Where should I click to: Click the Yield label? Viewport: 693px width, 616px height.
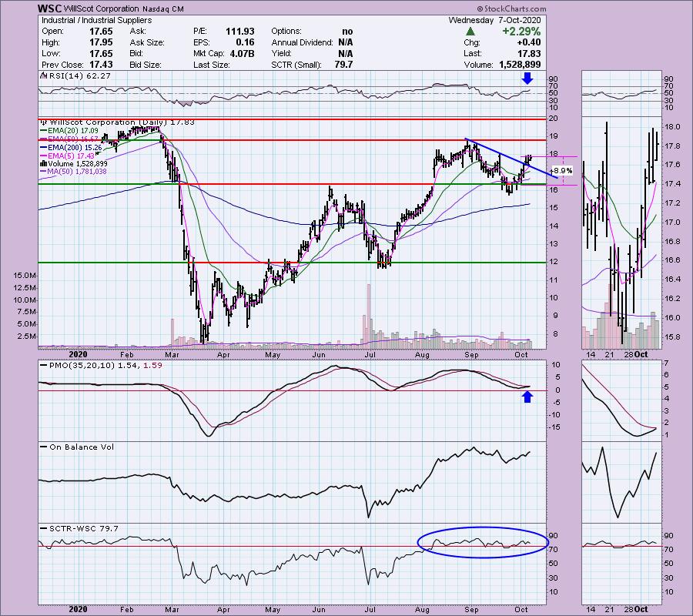tap(282, 53)
